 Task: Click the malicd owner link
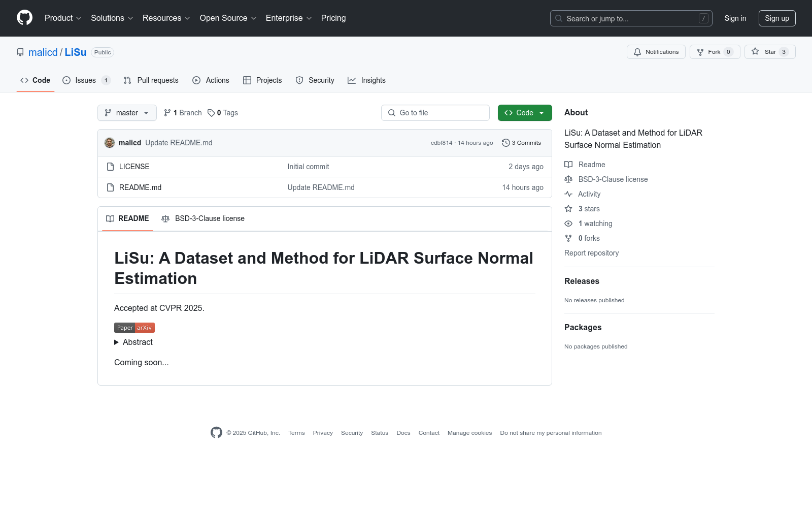[43, 52]
